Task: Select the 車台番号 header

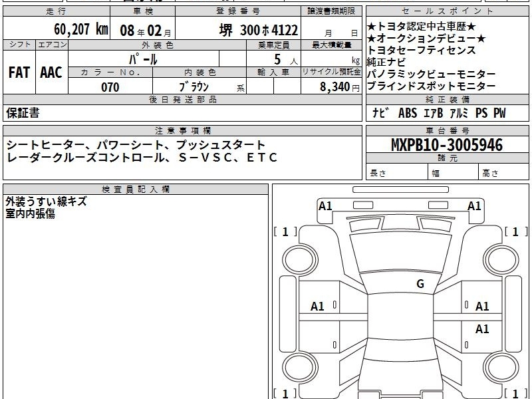Action: click(447, 130)
